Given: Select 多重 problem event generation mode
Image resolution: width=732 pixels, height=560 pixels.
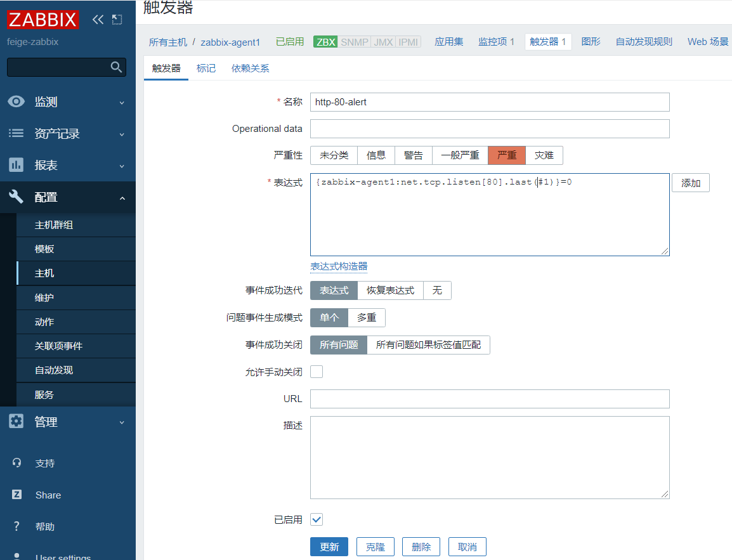Looking at the screenshot, I should [x=367, y=318].
